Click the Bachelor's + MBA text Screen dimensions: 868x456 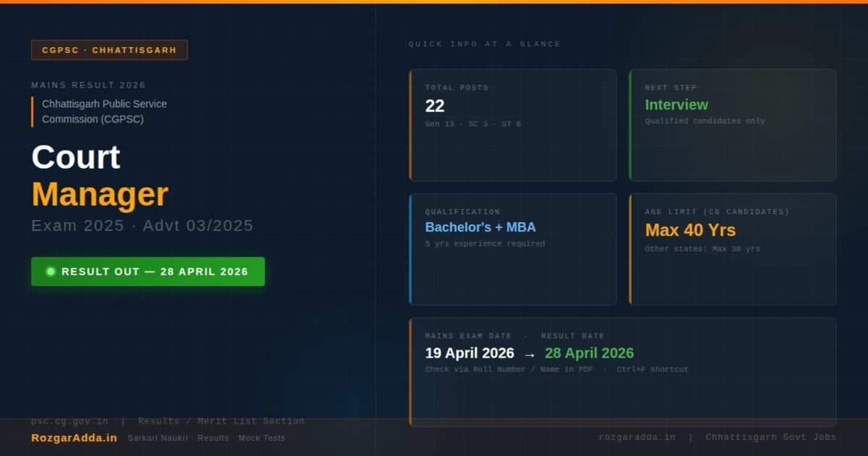[x=480, y=227]
